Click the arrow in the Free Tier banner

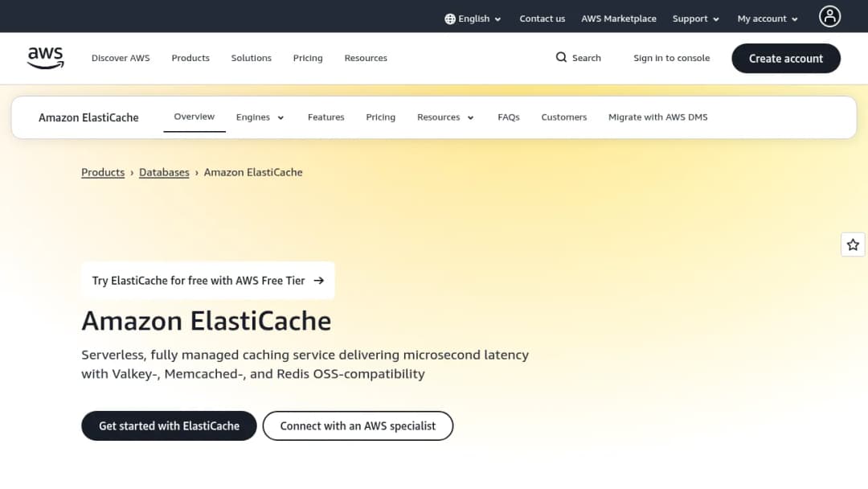pos(319,281)
